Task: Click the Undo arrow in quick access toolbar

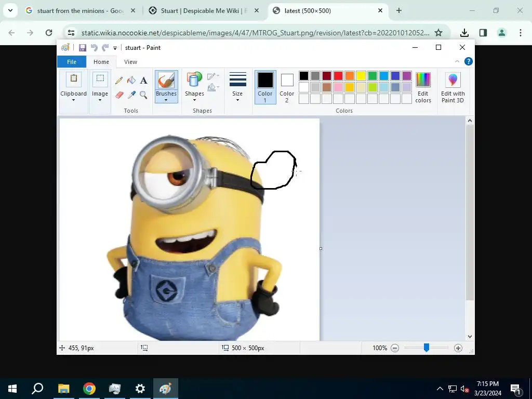Action: coord(94,48)
